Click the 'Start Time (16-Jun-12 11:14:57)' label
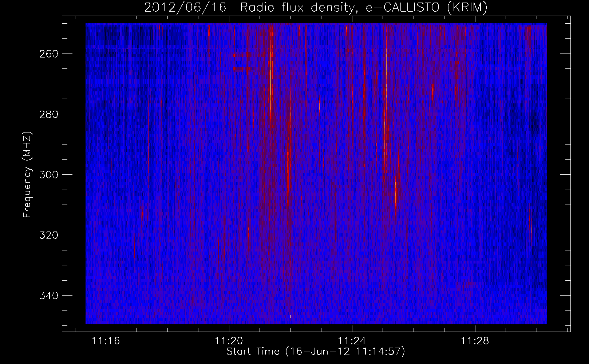Image resolution: width=589 pixels, height=364 pixels. tap(316, 352)
